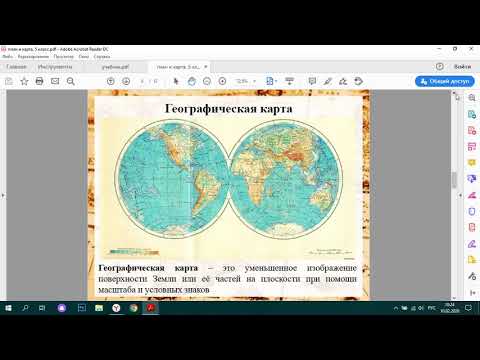Open Task View on the taskbar
This screenshot has height=360, width=480.
pyautogui.click(x=42, y=308)
